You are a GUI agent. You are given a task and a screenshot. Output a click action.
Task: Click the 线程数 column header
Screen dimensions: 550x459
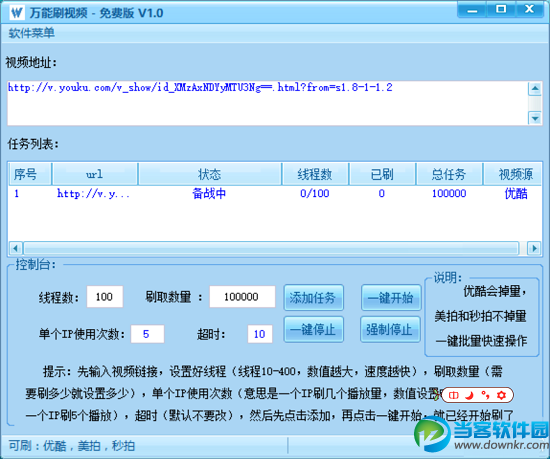point(315,174)
